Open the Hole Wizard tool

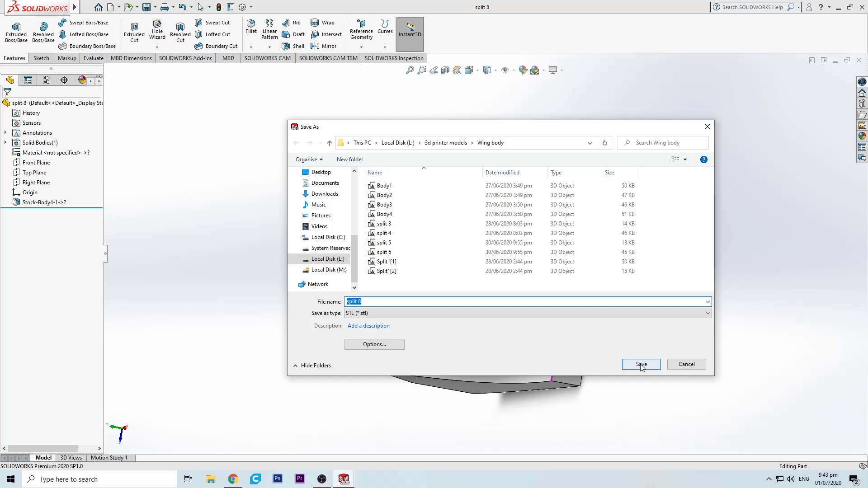(x=157, y=30)
